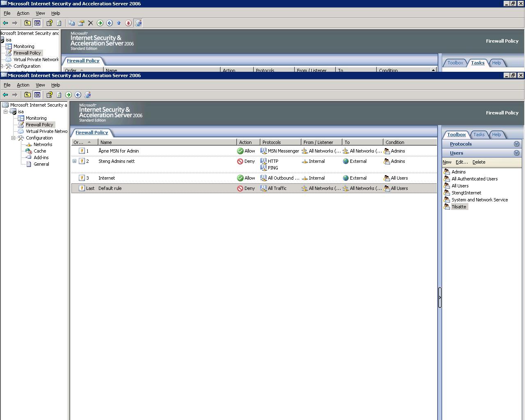Collapse the task pane using the splitter arrow
Viewport: 525px width, 420px height.
click(440, 298)
